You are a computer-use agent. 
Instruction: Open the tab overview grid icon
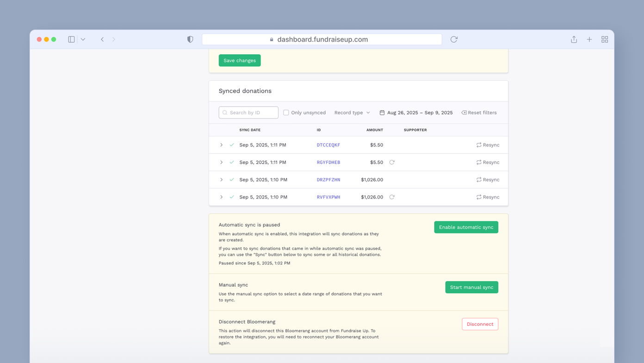click(x=605, y=39)
